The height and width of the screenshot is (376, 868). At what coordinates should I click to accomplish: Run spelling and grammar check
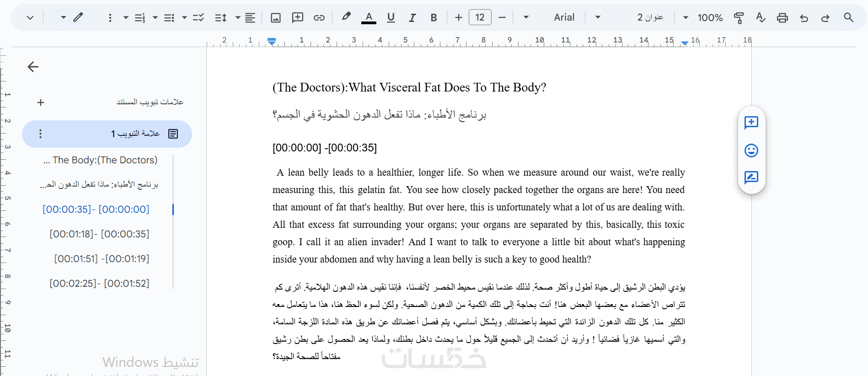pyautogui.click(x=761, y=18)
